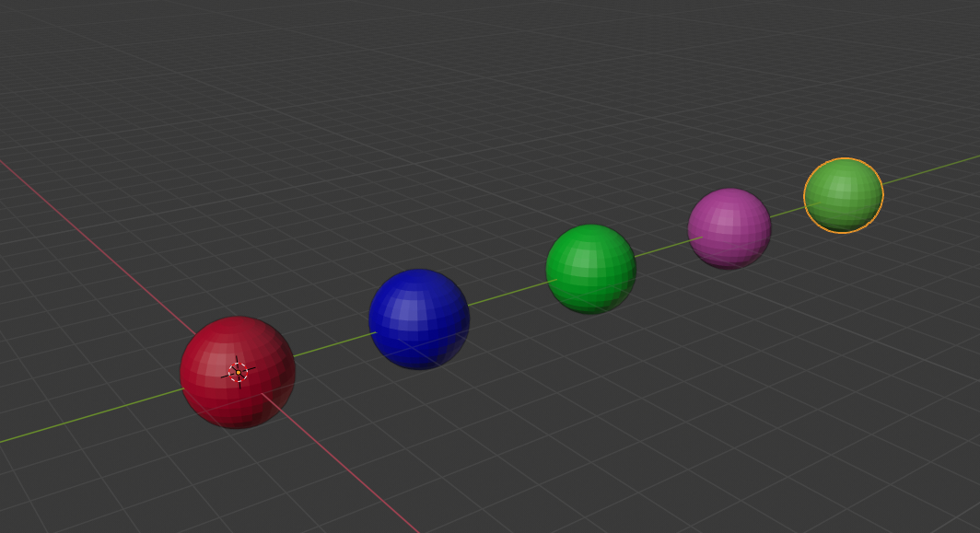Click the orange-outlined light green sphere
Image resolution: width=980 pixels, height=533 pixels.
pyautogui.click(x=843, y=195)
